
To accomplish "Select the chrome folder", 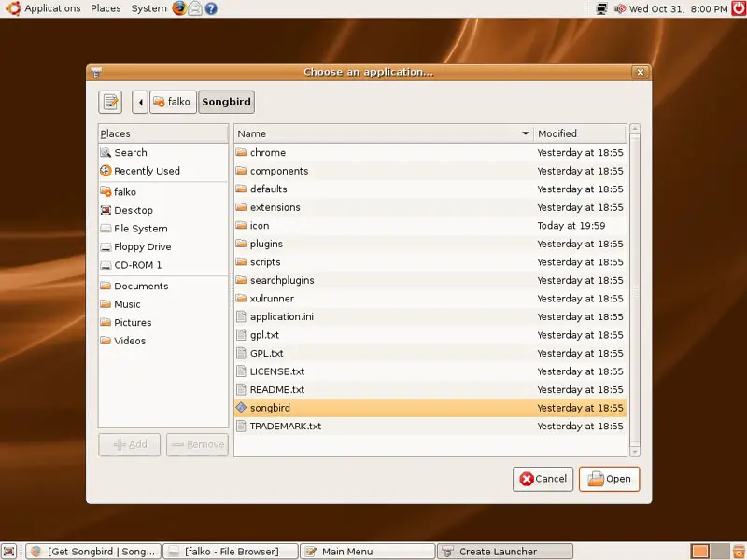I will [430, 152].
